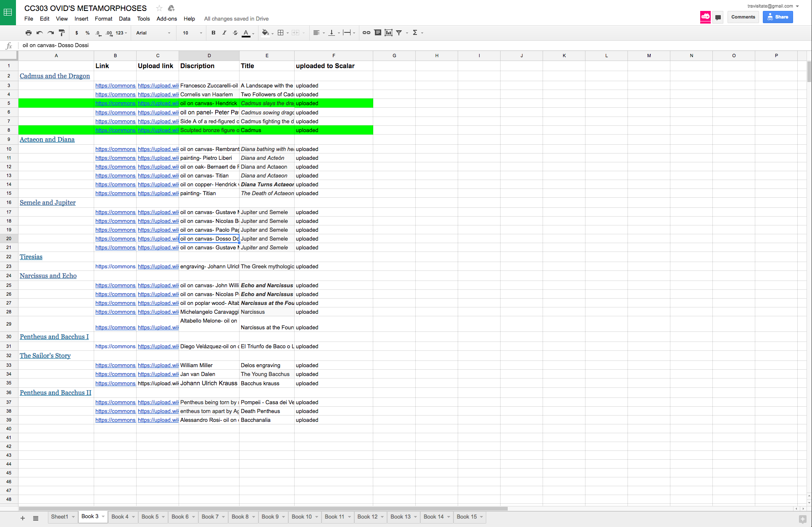Image resolution: width=812 pixels, height=527 pixels.
Task: Open the Arial font dropdown
Action: [x=153, y=33]
